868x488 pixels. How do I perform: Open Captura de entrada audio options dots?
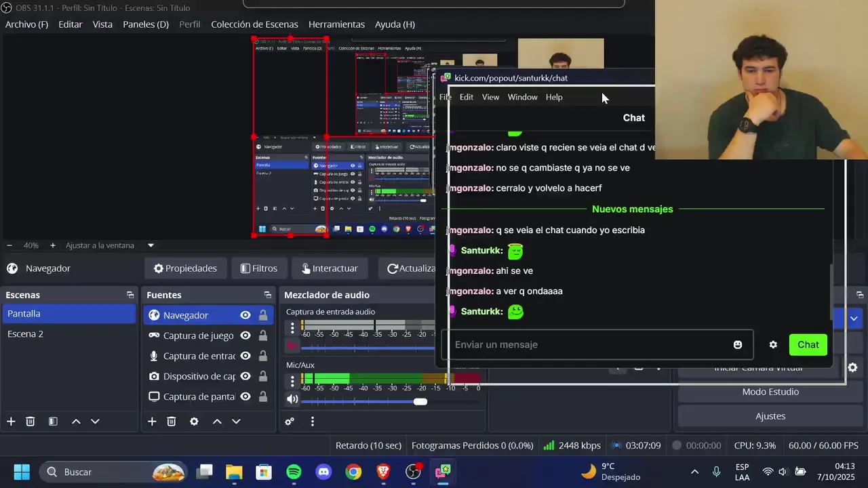pos(292,328)
